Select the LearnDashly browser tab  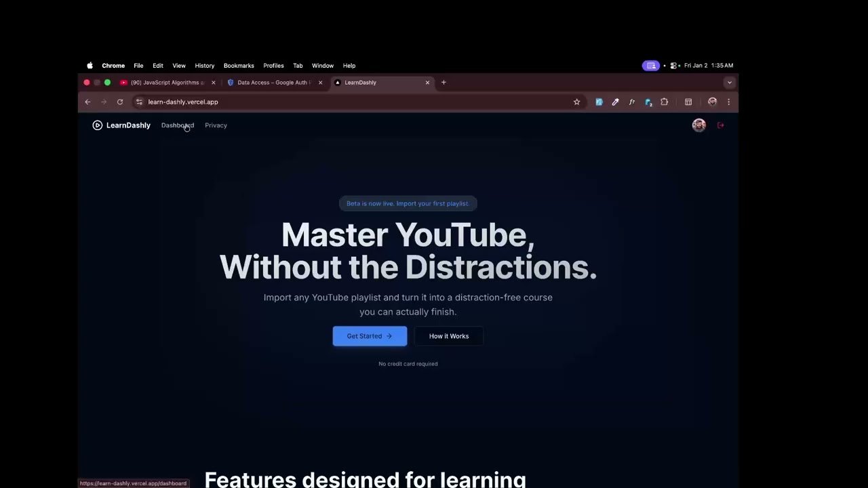tap(381, 83)
